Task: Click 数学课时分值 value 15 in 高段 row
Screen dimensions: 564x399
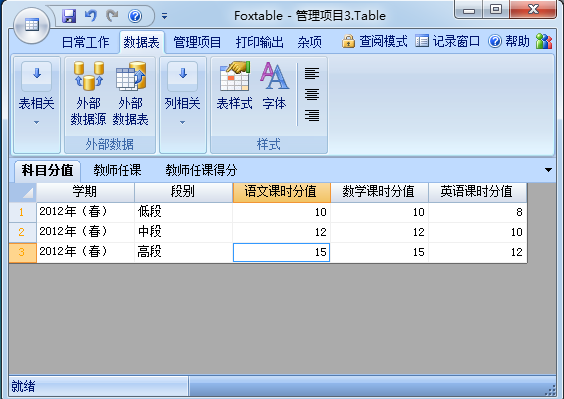Action: pos(379,252)
